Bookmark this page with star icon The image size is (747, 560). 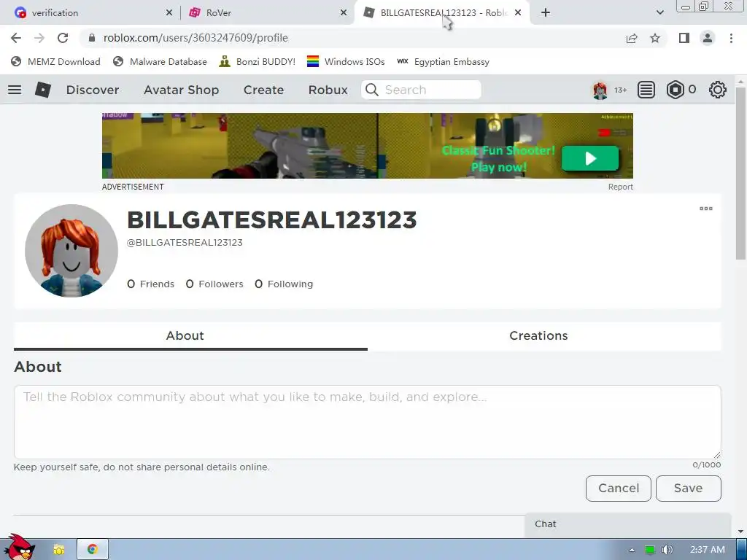tap(655, 38)
